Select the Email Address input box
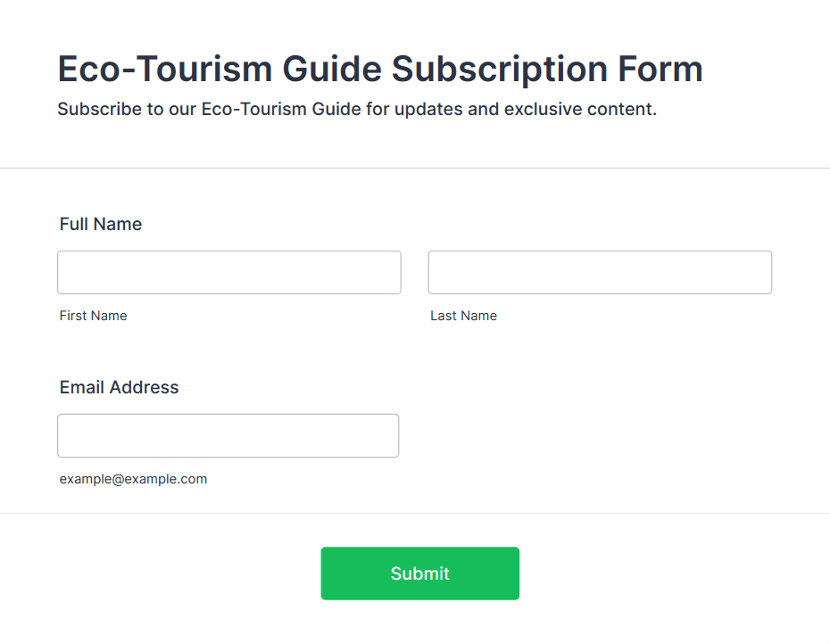Screen dimensions: 830x644 tap(228, 435)
